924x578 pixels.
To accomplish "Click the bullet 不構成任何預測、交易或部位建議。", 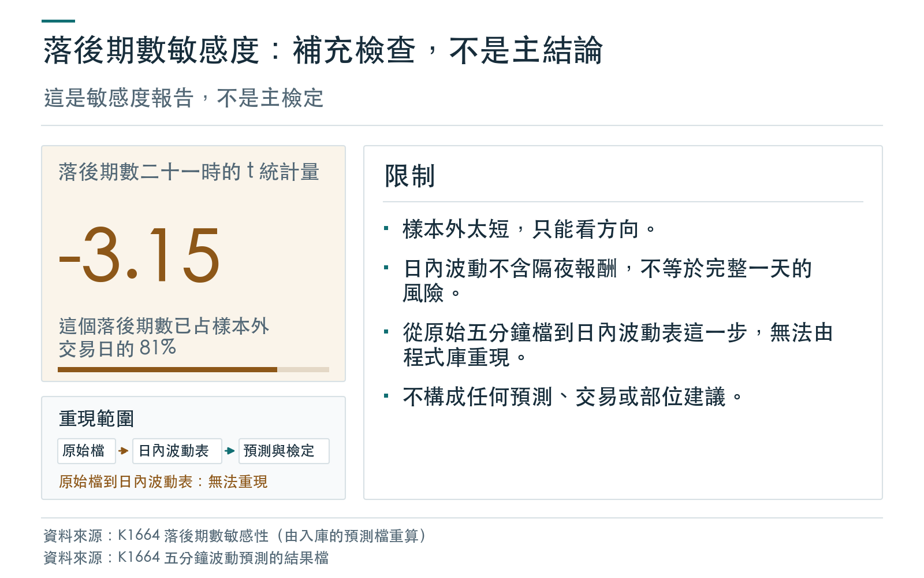I will (x=573, y=397).
